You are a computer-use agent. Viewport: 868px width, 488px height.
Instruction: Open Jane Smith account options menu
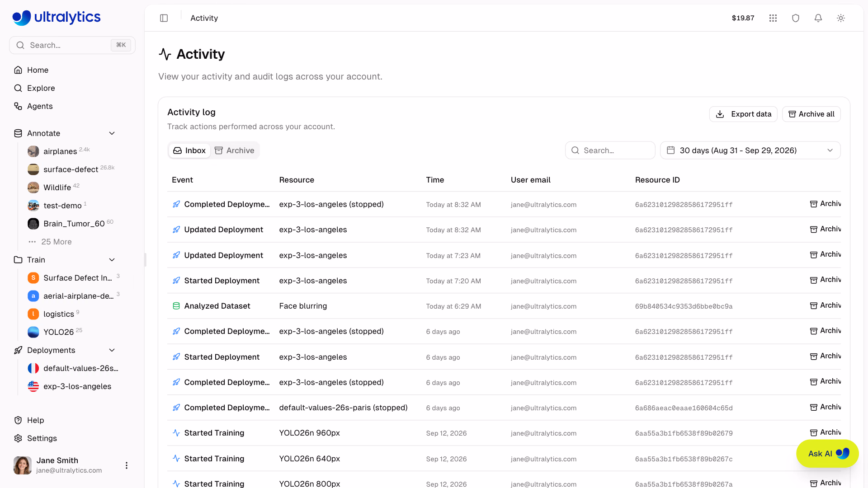coord(127,465)
